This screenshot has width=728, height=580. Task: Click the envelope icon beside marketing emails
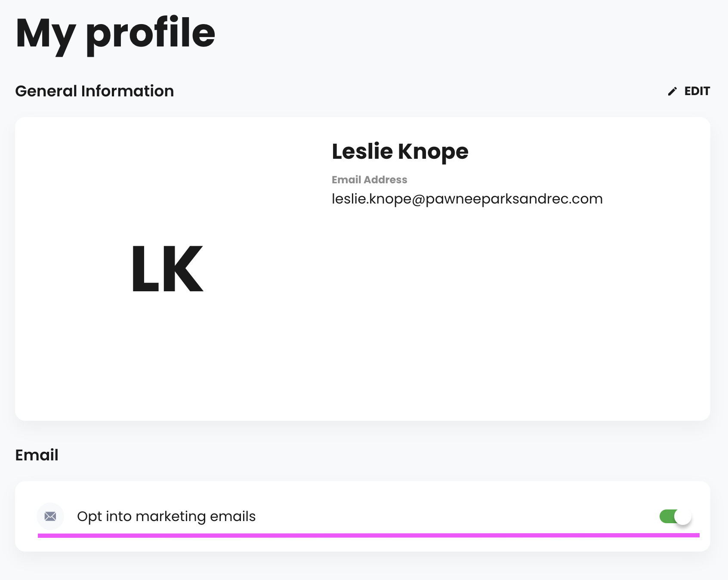pos(50,516)
